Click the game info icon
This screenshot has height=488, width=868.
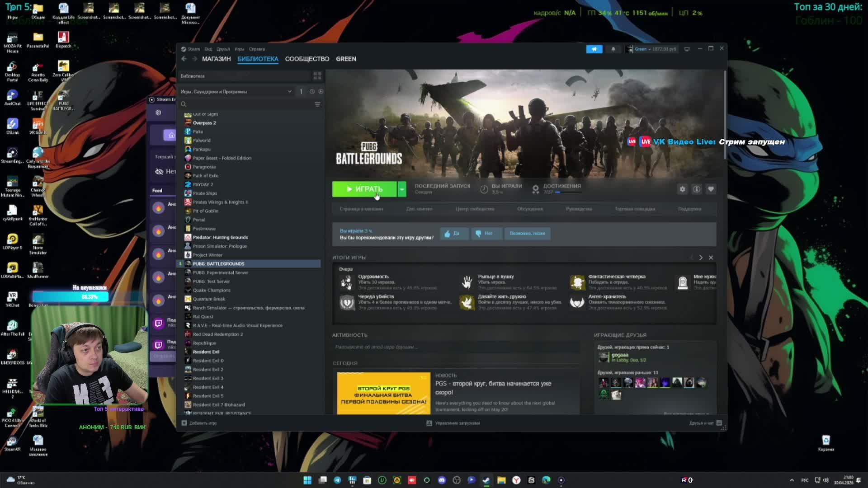[697, 189]
